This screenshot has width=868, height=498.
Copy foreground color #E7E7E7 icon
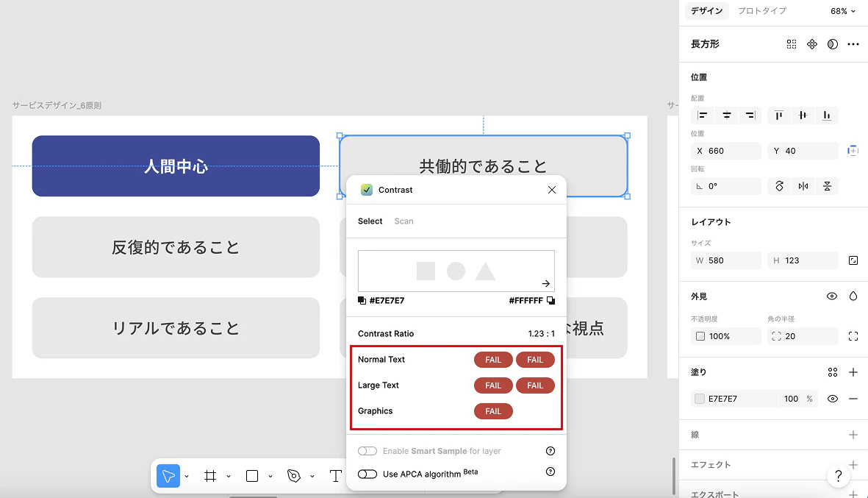[x=362, y=300]
